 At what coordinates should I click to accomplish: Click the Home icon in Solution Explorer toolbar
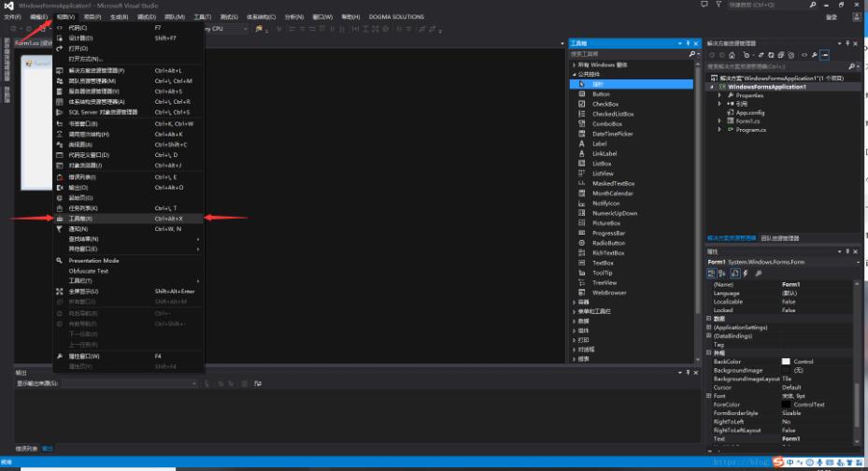(733, 55)
